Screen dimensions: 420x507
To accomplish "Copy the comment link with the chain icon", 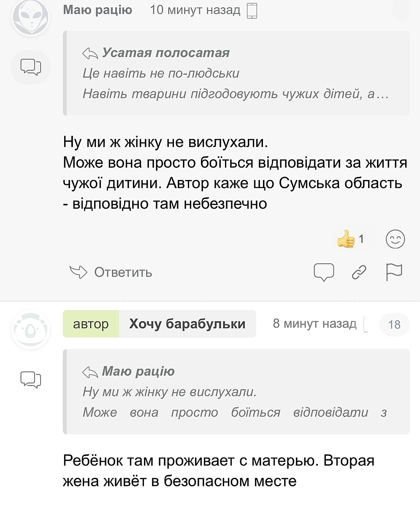I will pos(359,273).
